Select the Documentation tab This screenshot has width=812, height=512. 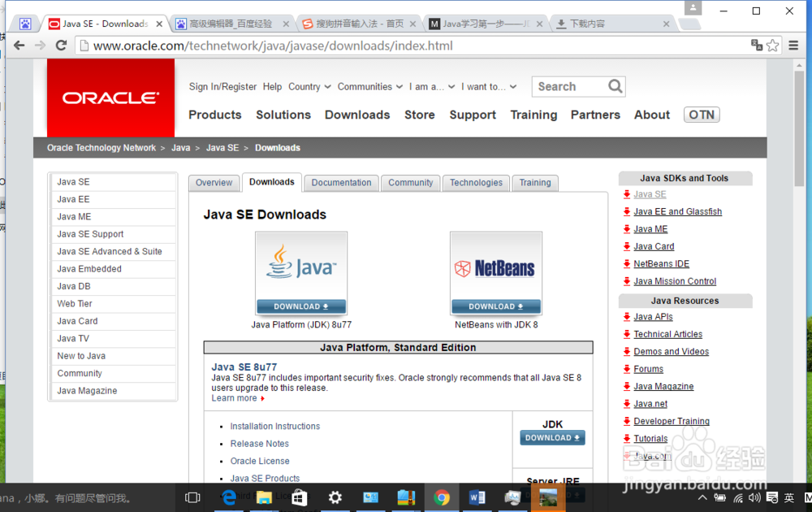341,182
